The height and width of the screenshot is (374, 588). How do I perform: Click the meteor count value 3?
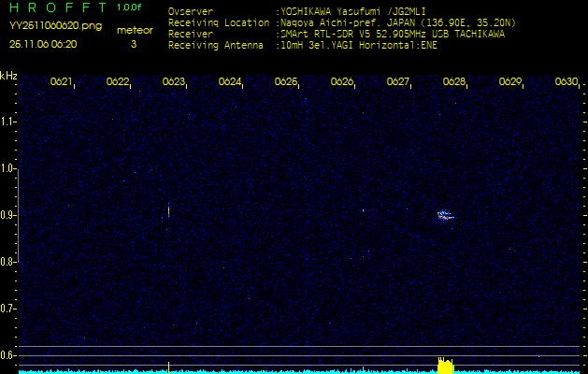134,44
